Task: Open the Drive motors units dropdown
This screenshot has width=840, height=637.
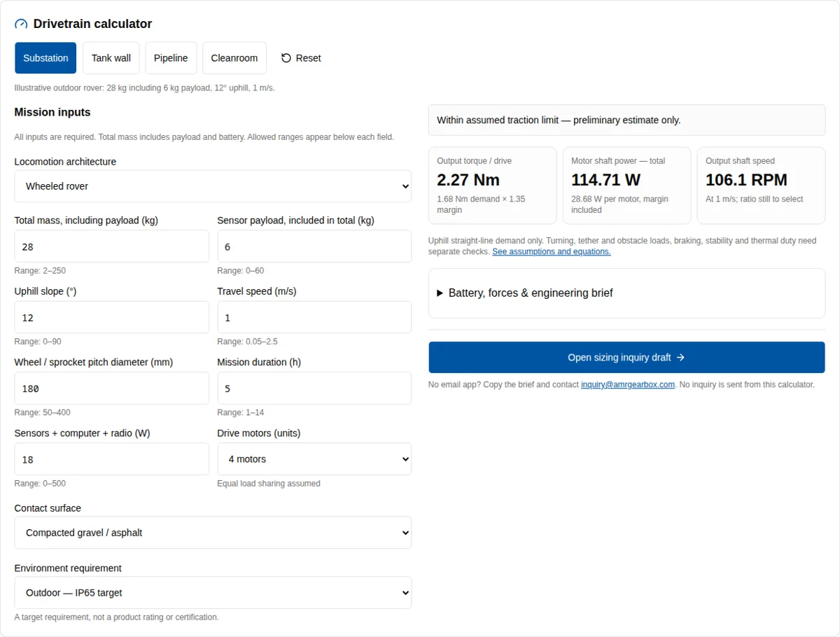Action: point(314,459)
